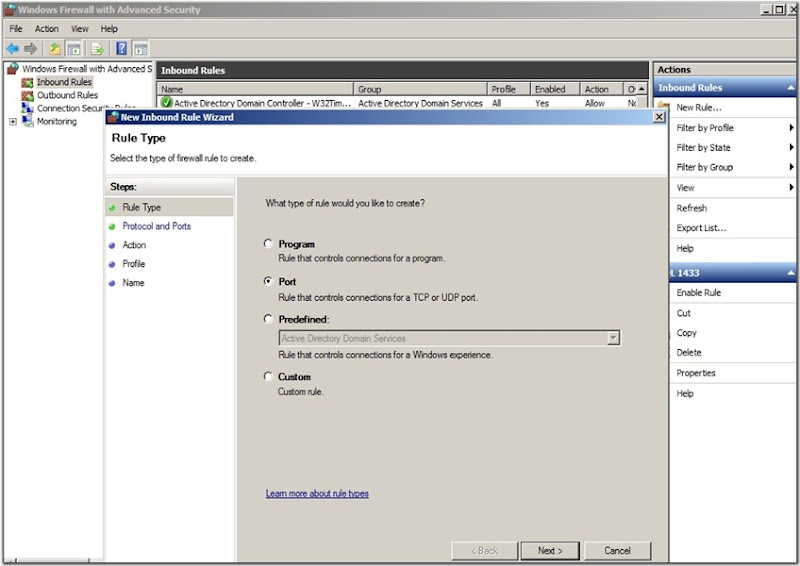Screen dimensions: 800x566
Task: Click Export List... in Actions pane
Action: pyautogui.click(x=701, y=228)
